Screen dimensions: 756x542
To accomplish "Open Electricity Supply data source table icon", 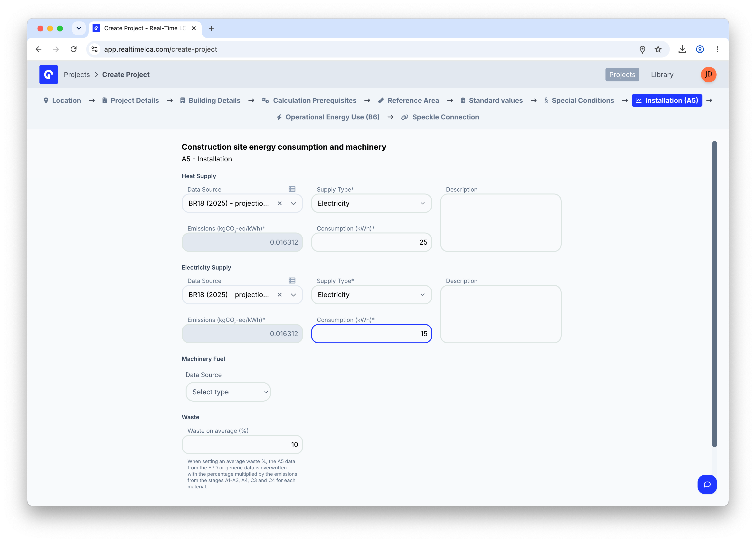I will [292, 281].
